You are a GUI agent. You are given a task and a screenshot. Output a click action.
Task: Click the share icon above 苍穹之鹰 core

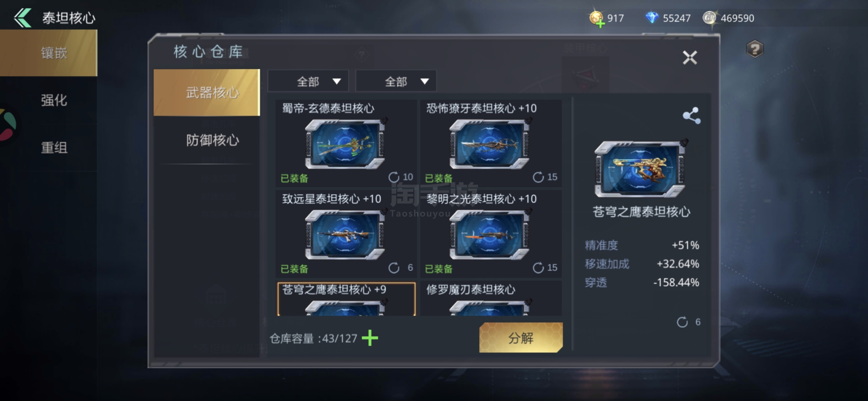[x=691, y=116]
